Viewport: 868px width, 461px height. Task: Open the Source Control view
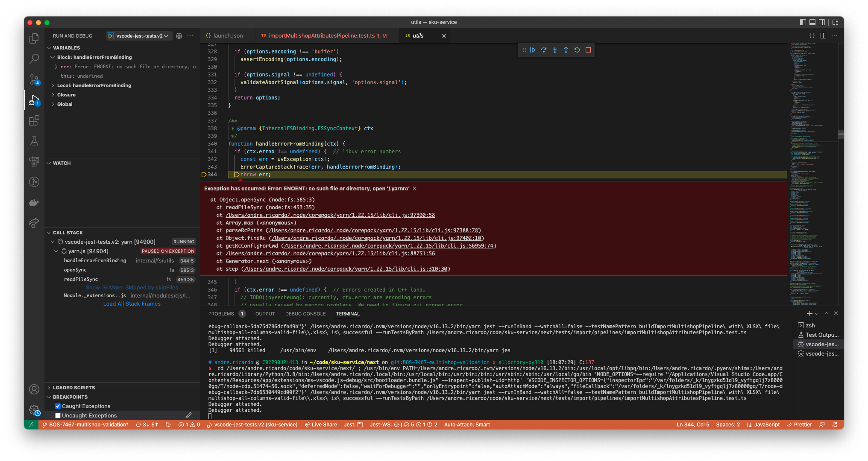(x=34, y=79)
